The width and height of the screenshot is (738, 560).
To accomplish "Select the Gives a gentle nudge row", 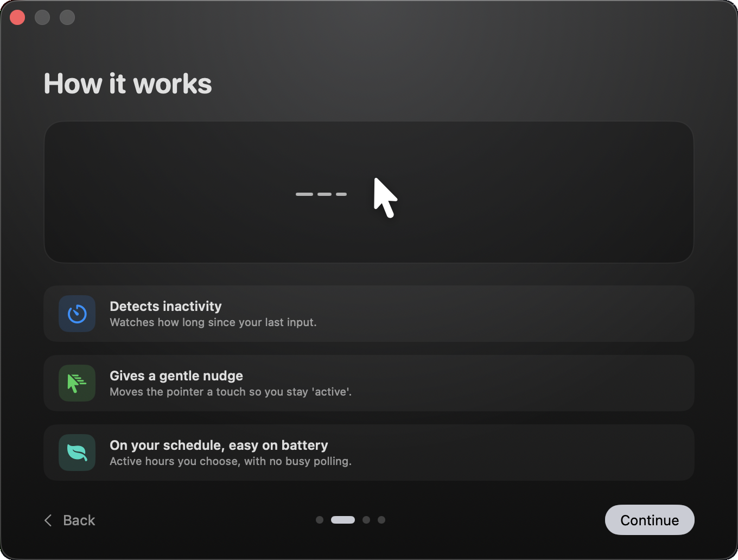I will pyautogui.click(x=369, y=383).
